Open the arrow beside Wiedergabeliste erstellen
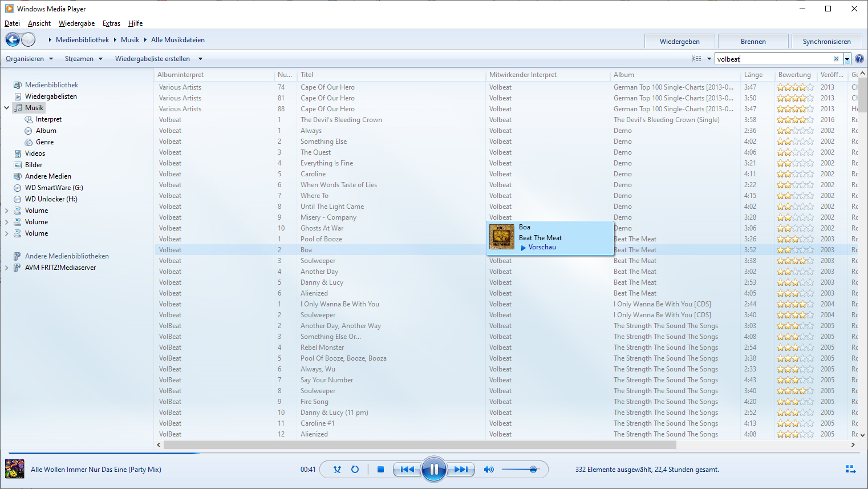 point(200,59)
